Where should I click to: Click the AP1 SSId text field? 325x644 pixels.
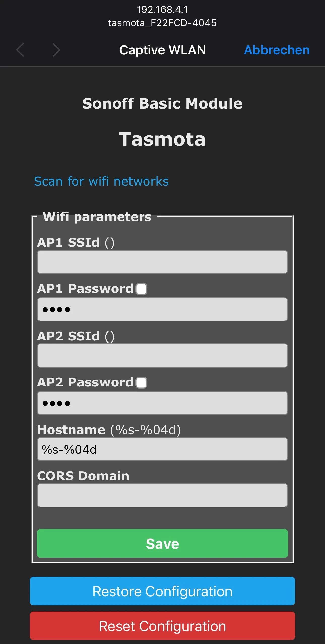click(x=162, y=262)
